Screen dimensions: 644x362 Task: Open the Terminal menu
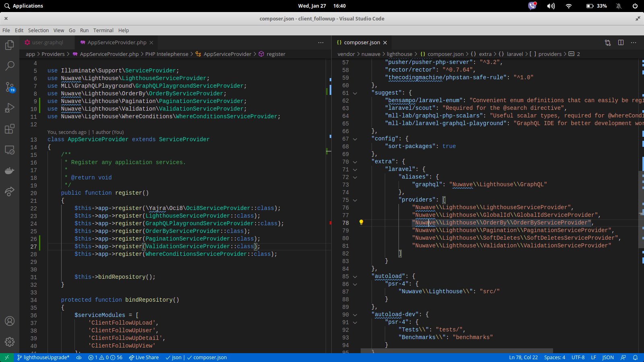(x=103, y=31)
